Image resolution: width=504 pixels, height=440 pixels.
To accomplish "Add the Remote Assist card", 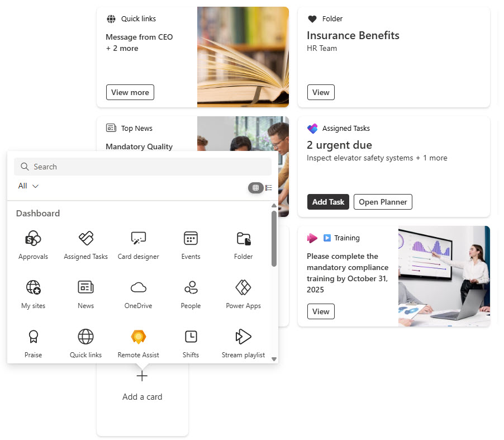I will (x=138, y=343).
